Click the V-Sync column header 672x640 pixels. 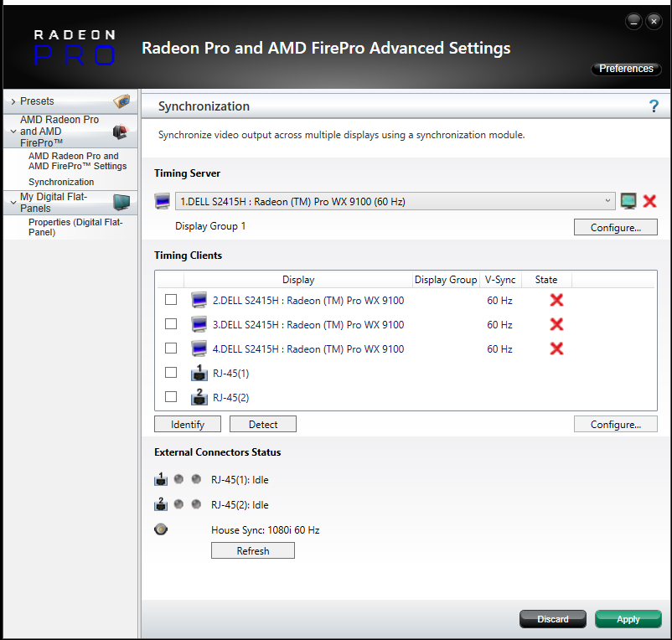(500, 280)
